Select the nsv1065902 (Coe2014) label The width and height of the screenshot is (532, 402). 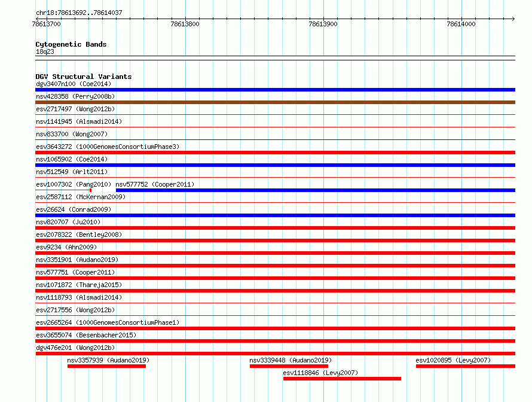pyautogui.click(x=72, y=159)
